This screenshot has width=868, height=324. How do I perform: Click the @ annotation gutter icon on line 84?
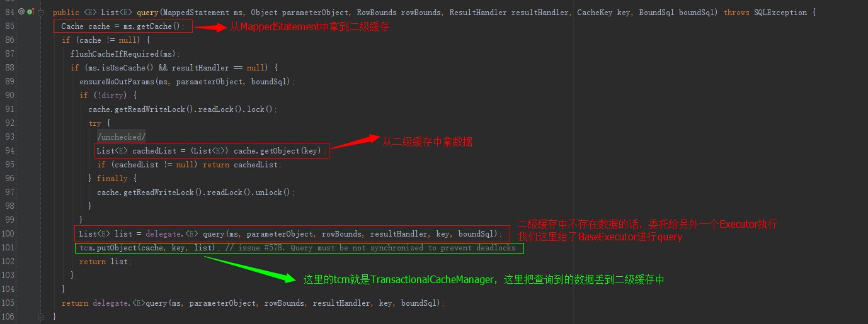coord(21,12)
